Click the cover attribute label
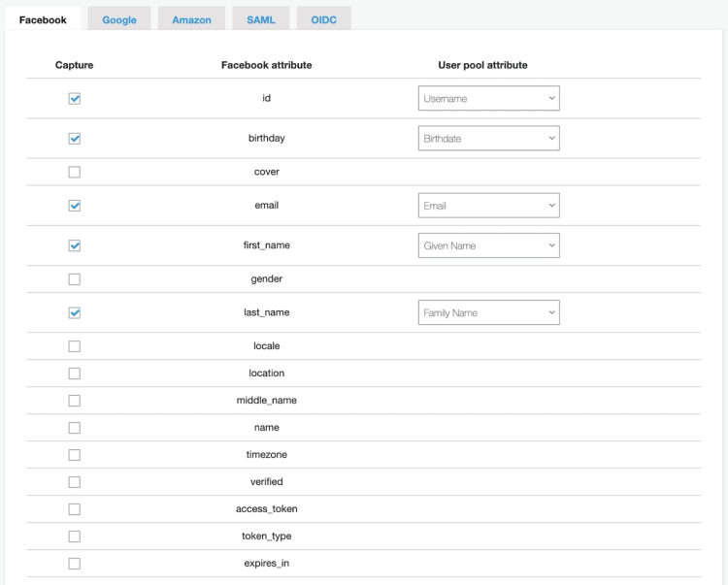 [x=267, y=172]
